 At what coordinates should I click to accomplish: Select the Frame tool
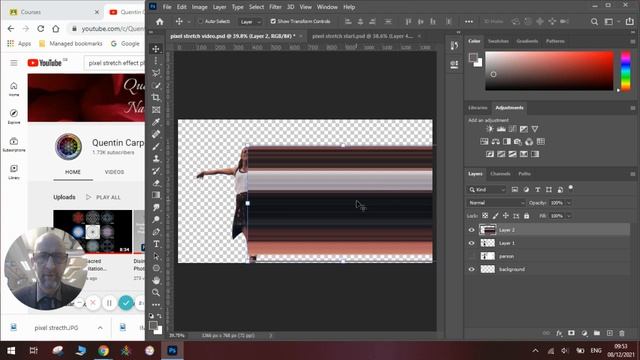point(156,110)
